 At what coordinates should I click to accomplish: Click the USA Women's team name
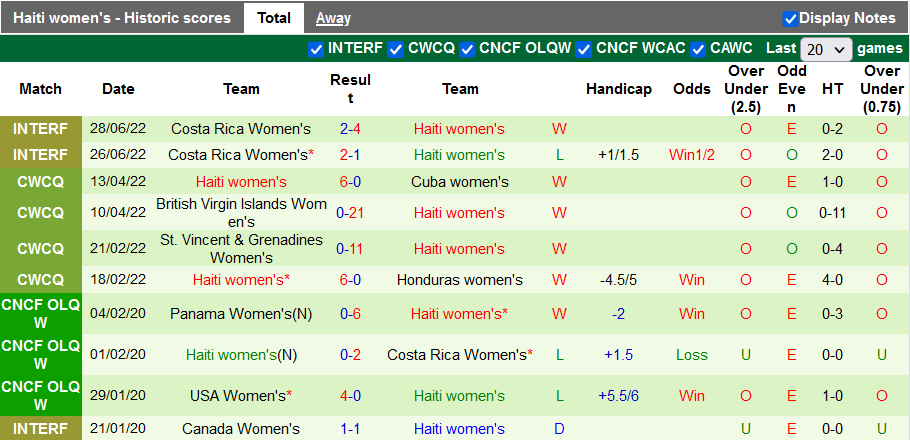click(x=237, y=396)
